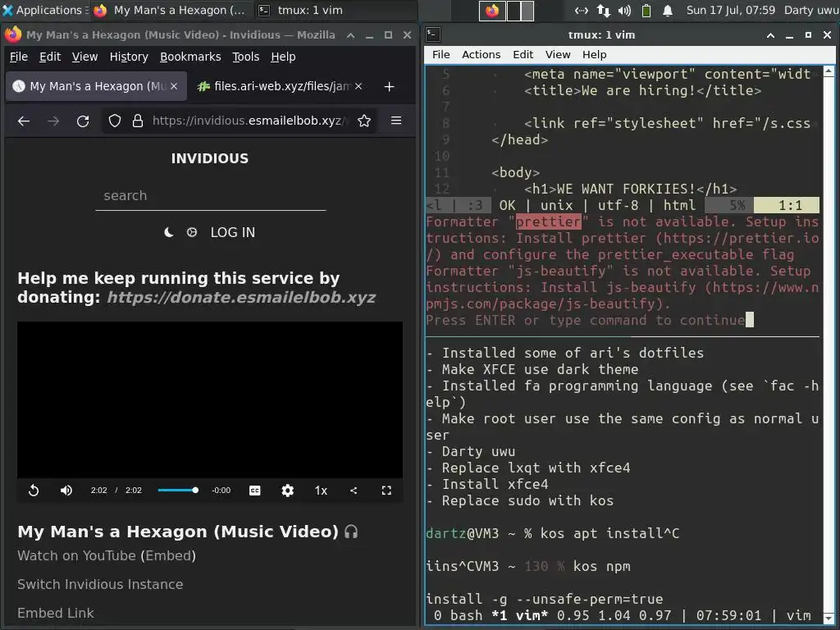Image resolution: width=840 pixels, height=630 pixels.
Task: Open the terminal Edit menu
Action: [x=523, y=55]
